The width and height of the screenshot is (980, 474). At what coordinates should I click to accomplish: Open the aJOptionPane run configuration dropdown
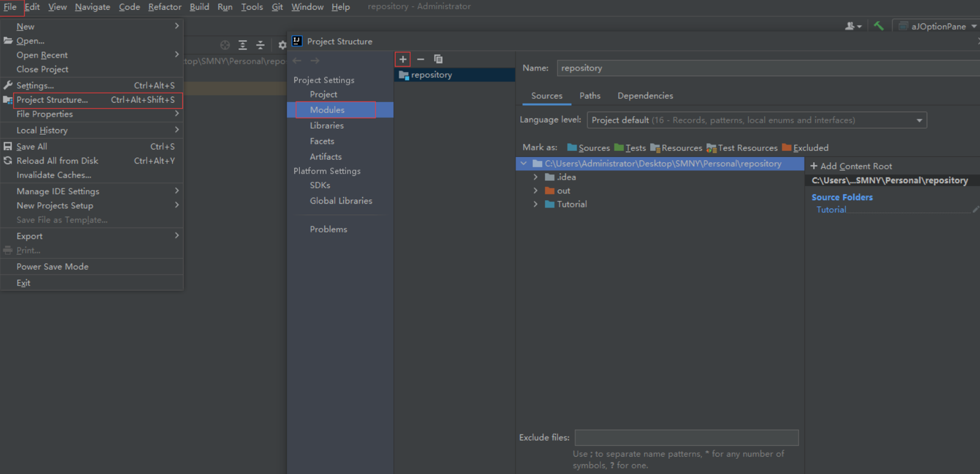click(937, 26)
